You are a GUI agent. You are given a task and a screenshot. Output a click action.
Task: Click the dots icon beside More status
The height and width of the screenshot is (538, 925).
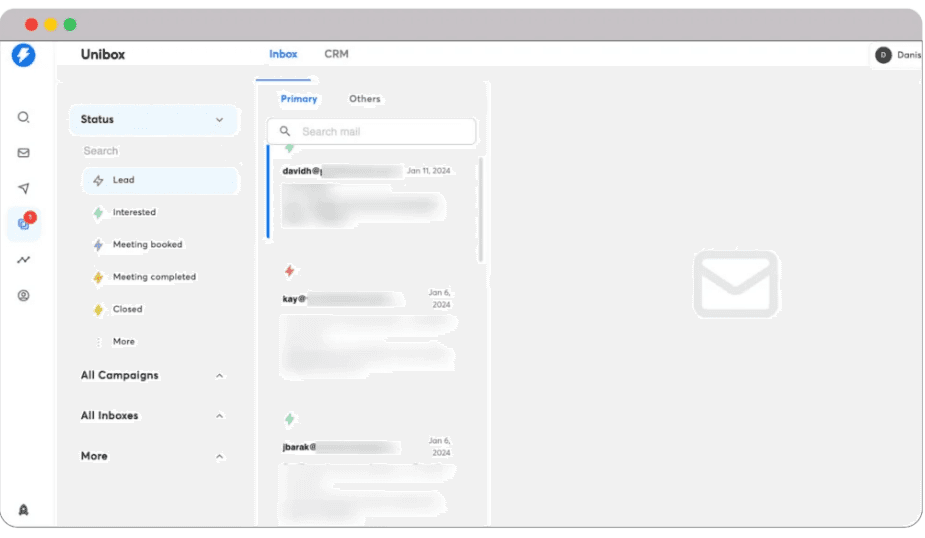coord(99,342)
